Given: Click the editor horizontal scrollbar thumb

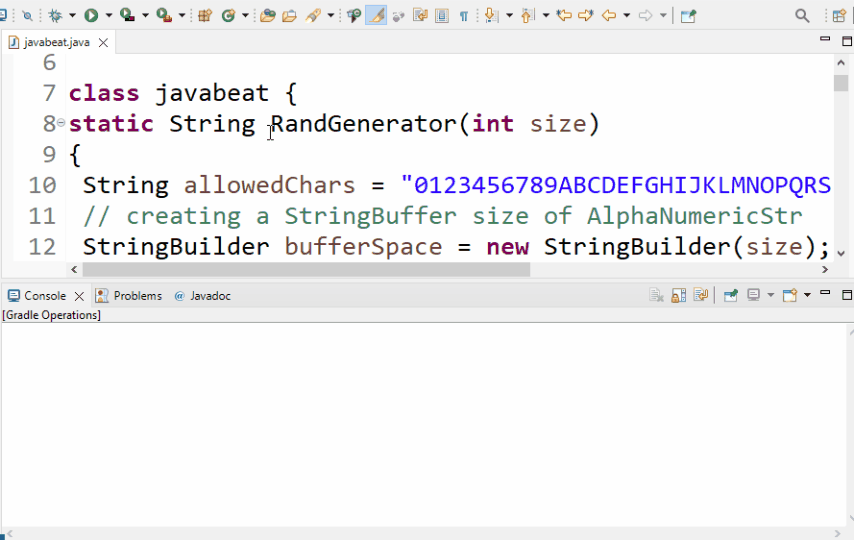Looking at the screenshot, I should 306,269.
